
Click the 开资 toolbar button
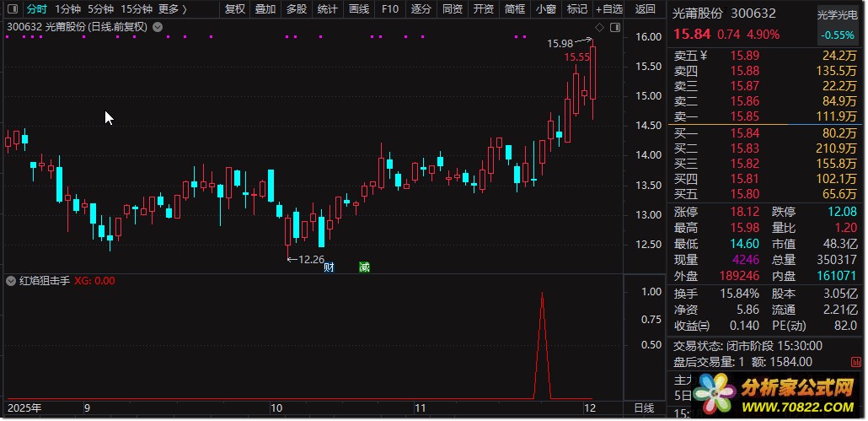[483, 9]
